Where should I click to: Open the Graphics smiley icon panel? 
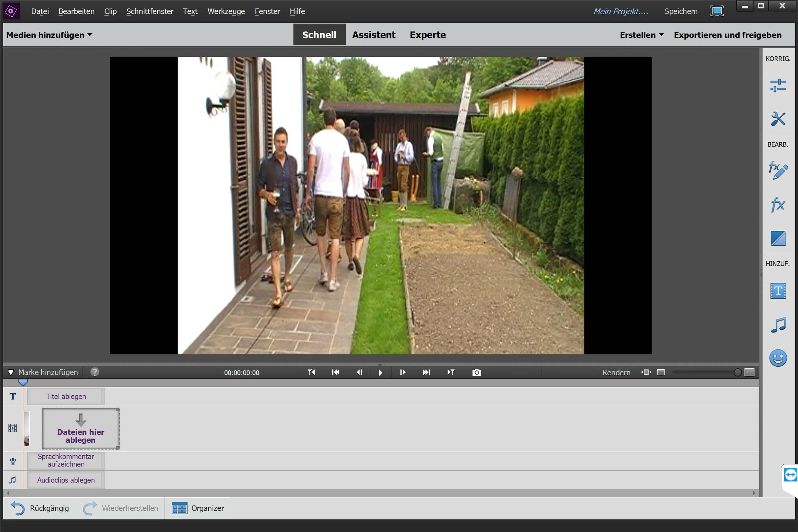(778, 358)
